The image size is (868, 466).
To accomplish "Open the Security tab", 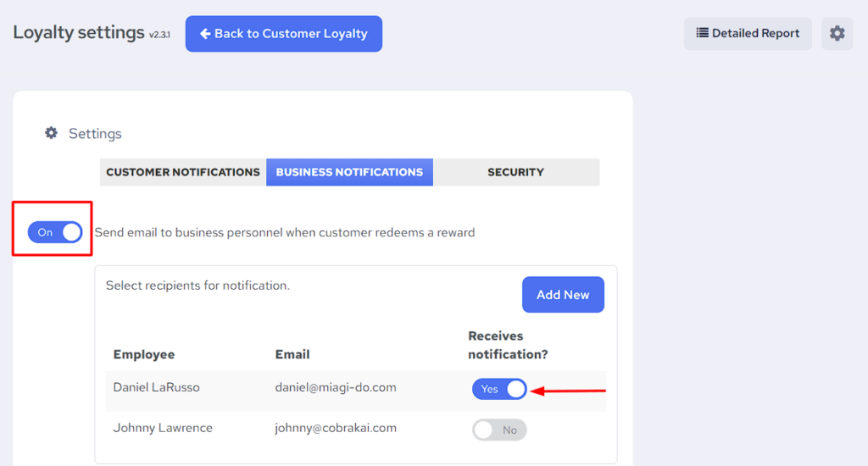I will click(x=515, y=172).
